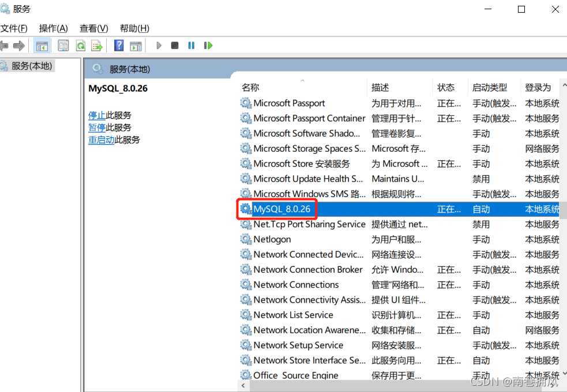
Task: Click gear icon beside Network Connections
Action: [246, 285]
